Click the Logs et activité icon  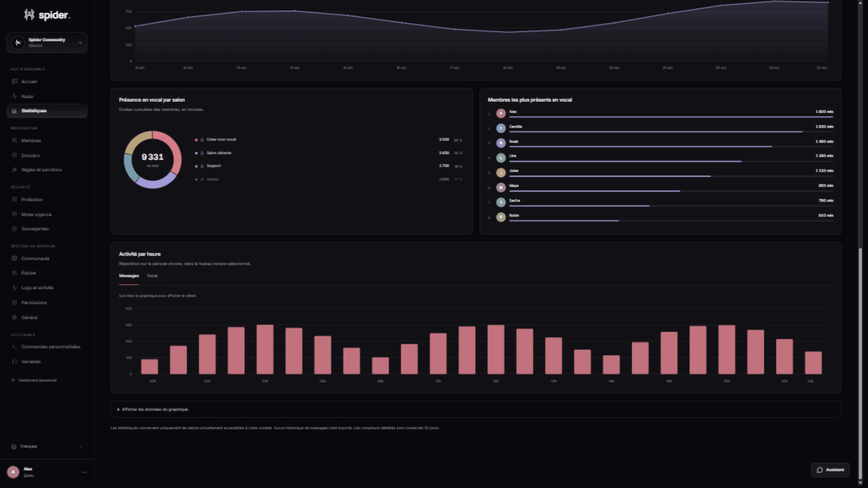[x=14, y=288]
